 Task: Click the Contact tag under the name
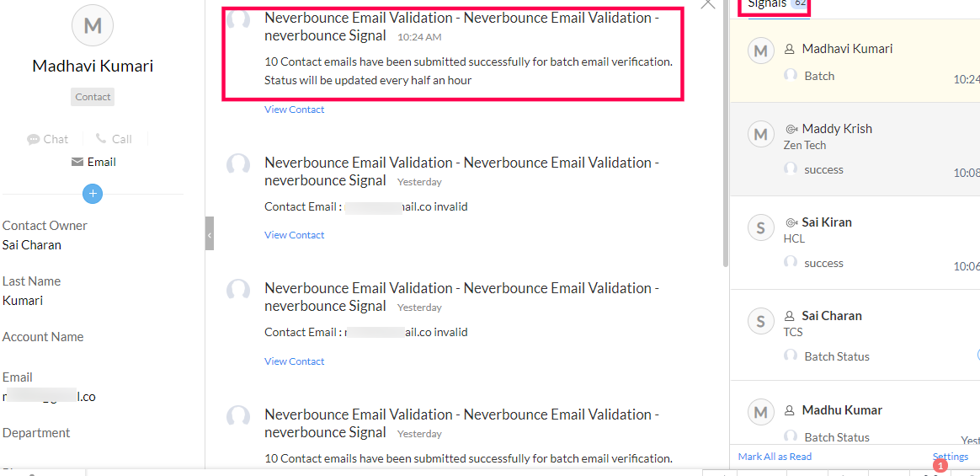pos(93,97)
